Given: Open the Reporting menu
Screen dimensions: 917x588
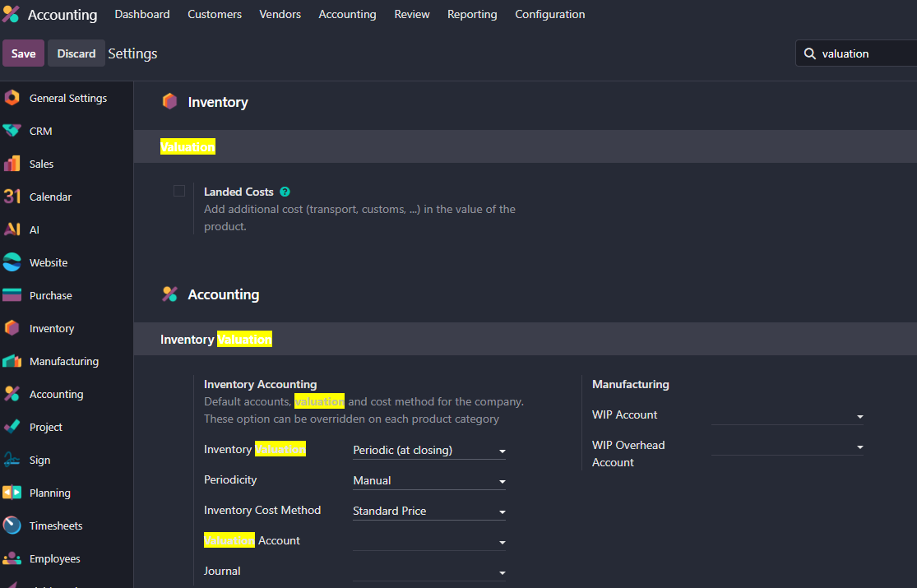Looking at the screenshot, I should point(472,15).
